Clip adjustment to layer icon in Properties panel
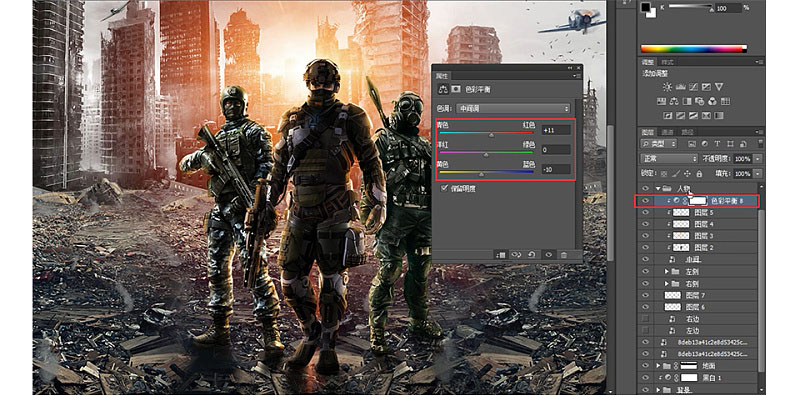The height and width of the screenshot is (396, 800). point(501,254)
